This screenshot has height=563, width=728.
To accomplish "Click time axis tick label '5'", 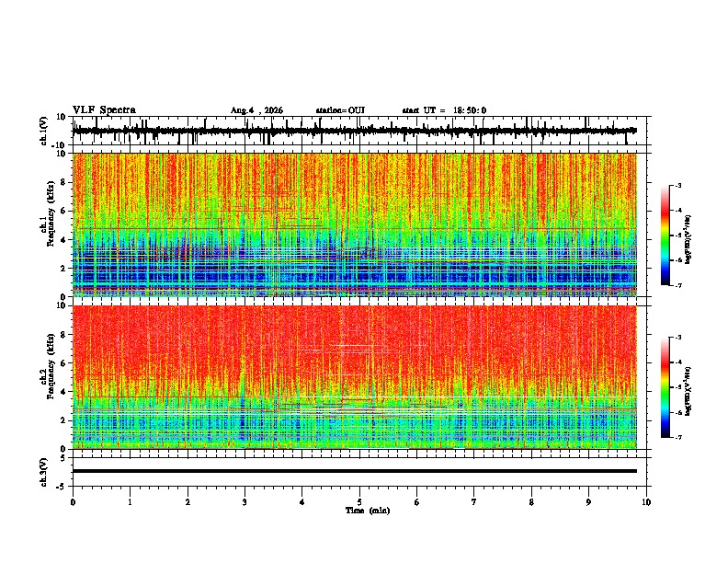I will tap(359, 502).
